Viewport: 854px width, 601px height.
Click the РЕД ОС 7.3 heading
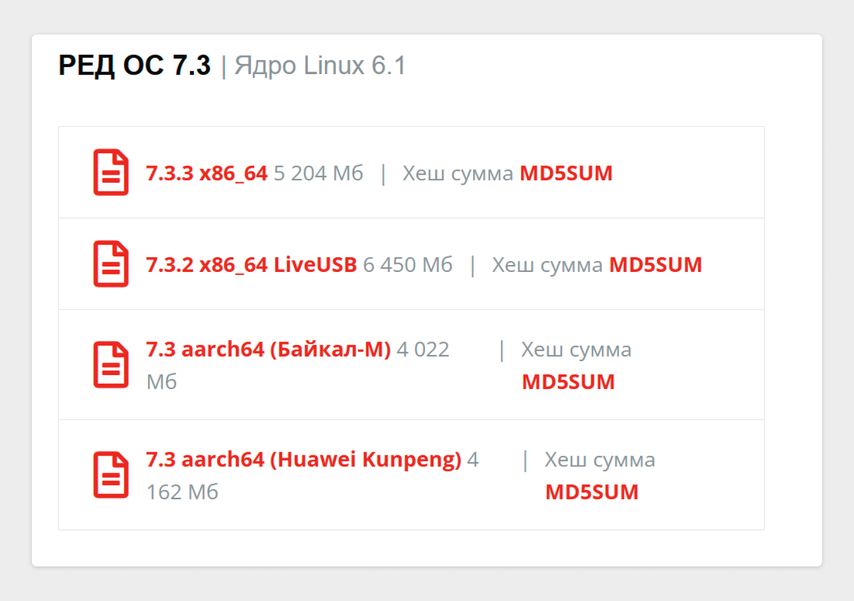click(135, 66)
